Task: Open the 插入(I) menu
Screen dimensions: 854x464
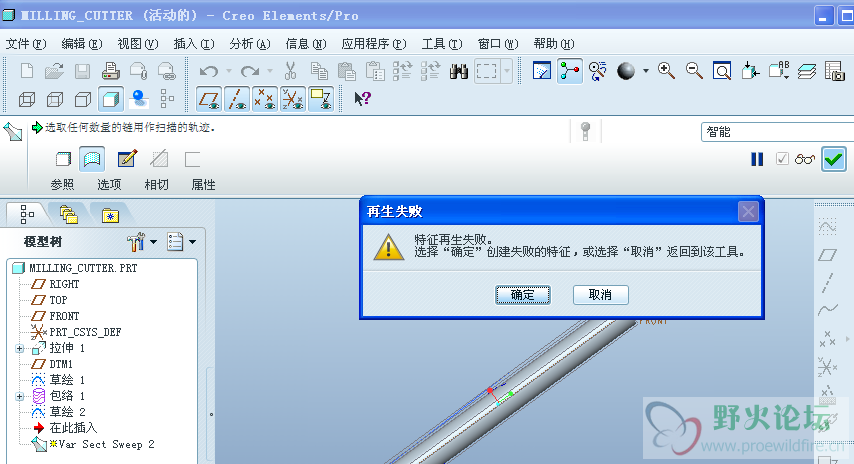Action: (194, 44)
